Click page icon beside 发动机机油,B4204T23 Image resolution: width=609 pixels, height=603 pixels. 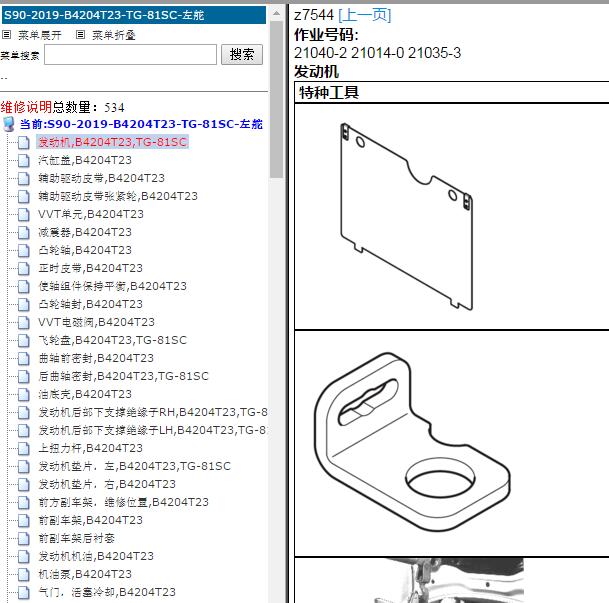24,556
